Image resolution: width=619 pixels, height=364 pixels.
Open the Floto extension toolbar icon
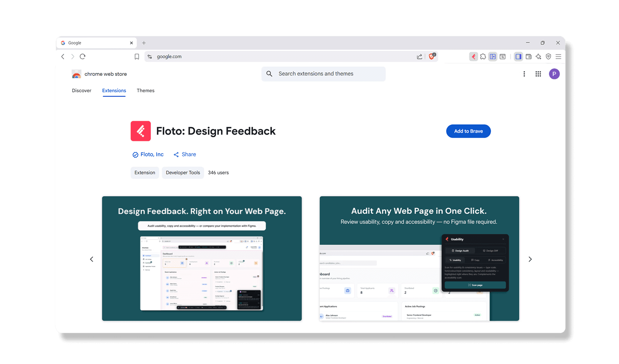(473, 56)
